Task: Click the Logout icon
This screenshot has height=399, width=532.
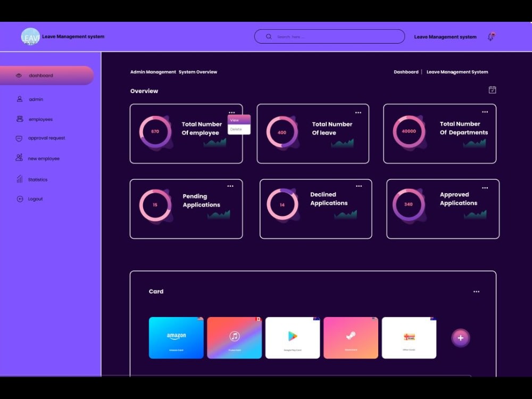Action: tap(19, 198)
